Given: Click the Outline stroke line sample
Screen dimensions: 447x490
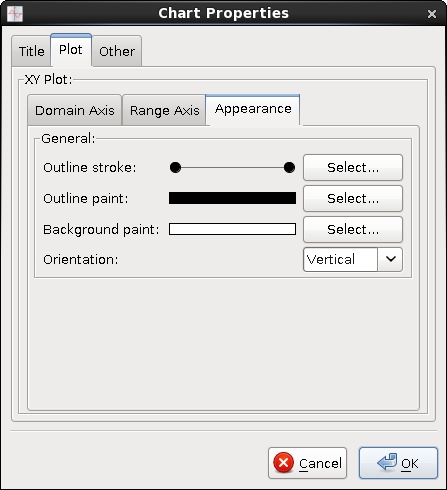Looking at the screenshot, I should pos(232,167).
